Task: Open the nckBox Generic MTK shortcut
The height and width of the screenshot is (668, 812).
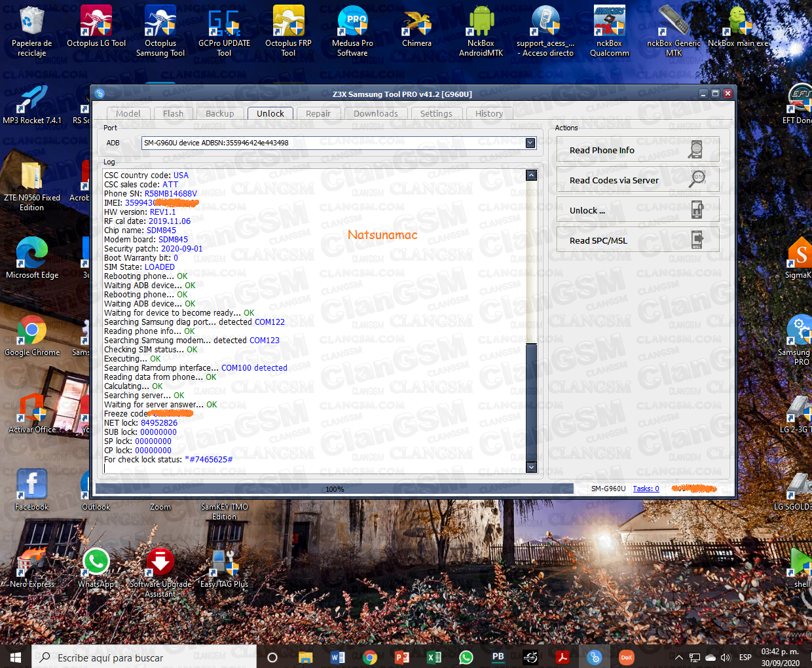Action: (x=674, y=31)
